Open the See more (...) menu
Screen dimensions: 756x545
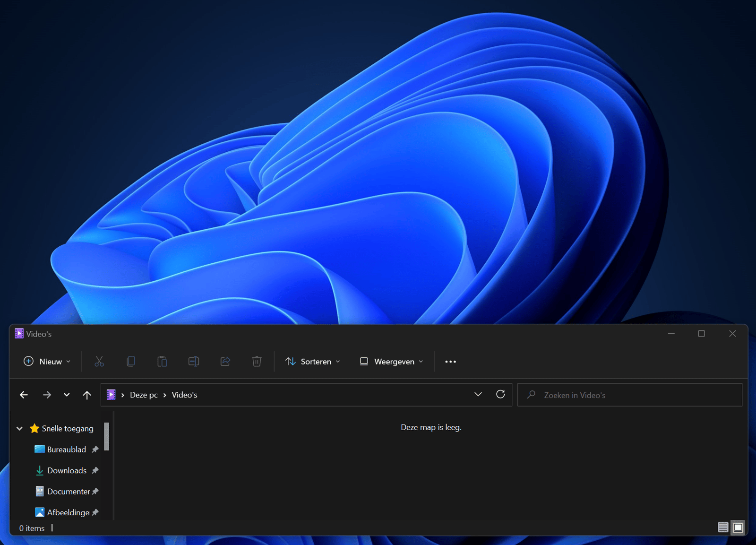450,361
